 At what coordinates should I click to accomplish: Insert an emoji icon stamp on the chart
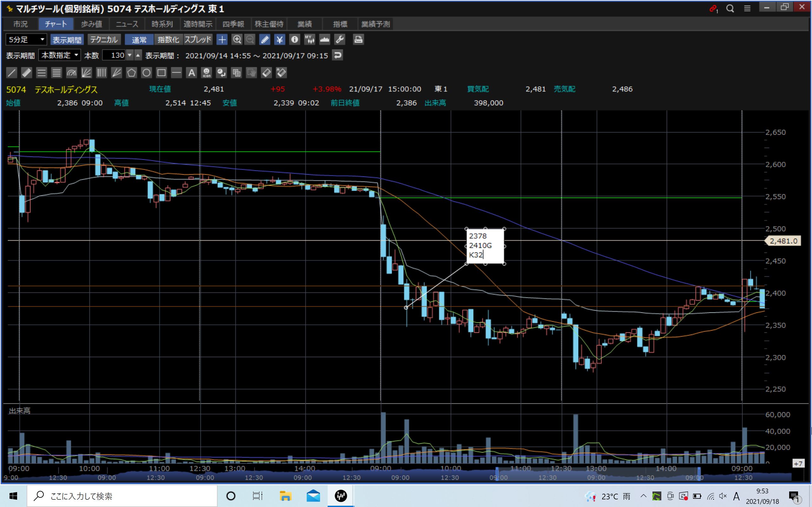(x=206, y=73)
